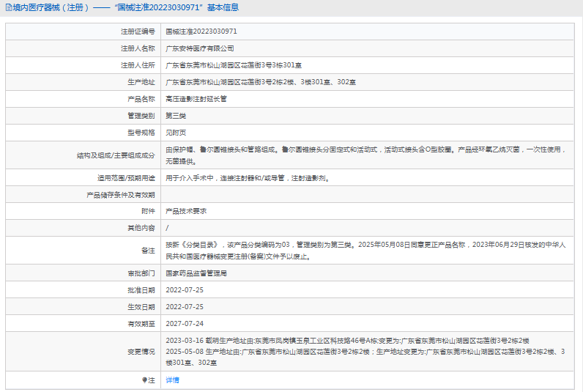Click the 批准日期 value 2022-07-25

185,289
